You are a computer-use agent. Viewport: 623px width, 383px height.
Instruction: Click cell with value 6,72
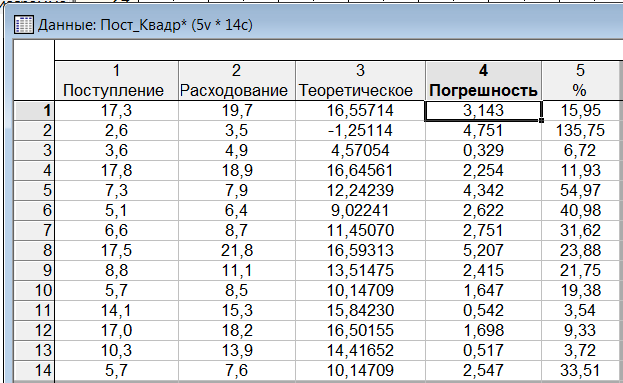(580, 151)
